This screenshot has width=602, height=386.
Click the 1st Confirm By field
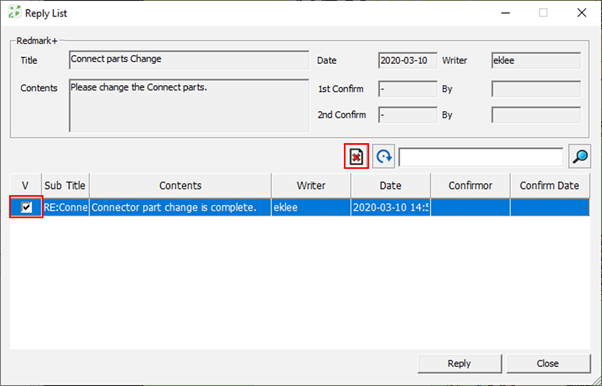tap(536, 89)
